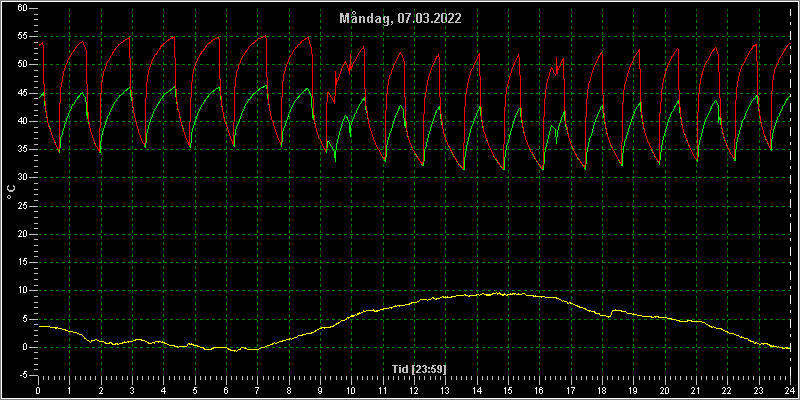This screenshot has height=400, width=800.
Task: Click the 30 label on temperature axis
Action: [22, 178]
